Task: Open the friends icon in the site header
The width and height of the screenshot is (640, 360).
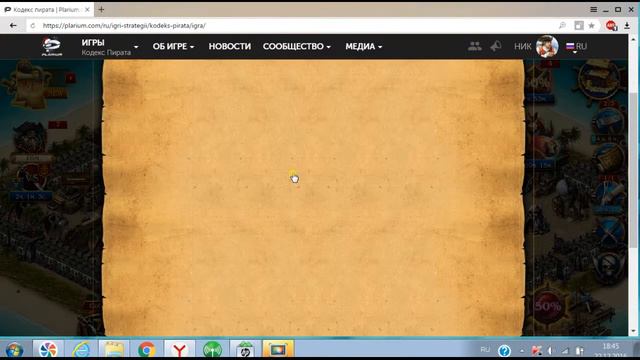Action: click(474, 46)
